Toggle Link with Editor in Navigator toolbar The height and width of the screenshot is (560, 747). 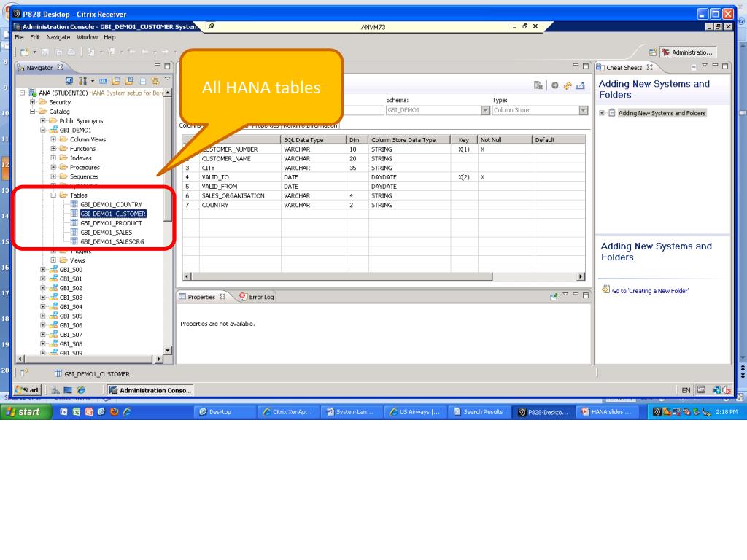pos(155,81)
